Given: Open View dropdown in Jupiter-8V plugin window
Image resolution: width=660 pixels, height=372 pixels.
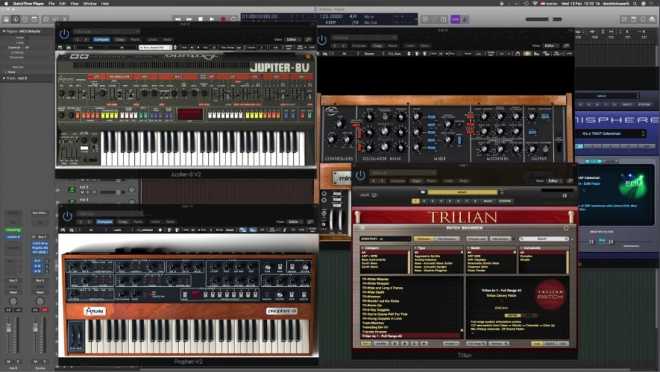Looking at the screenshot, I should click(291, 40).
